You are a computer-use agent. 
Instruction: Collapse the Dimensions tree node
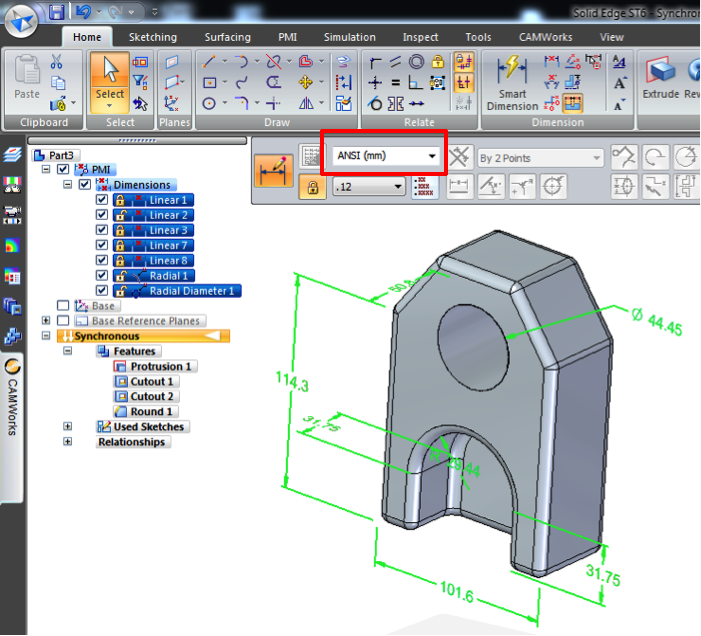click(68, 185)
